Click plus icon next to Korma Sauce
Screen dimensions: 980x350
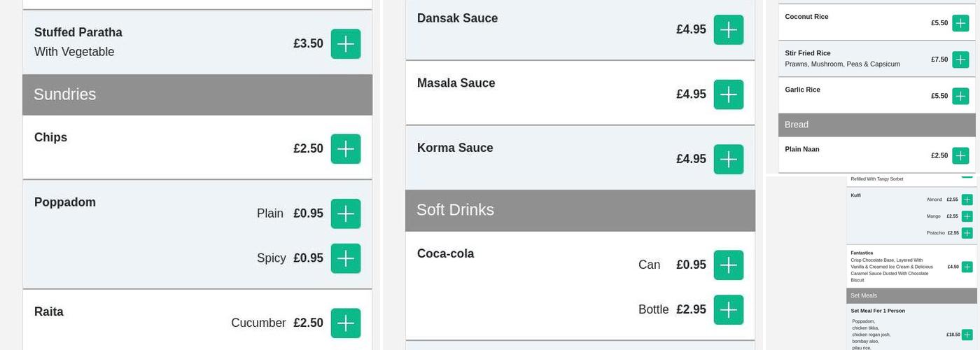coord(728,159)
